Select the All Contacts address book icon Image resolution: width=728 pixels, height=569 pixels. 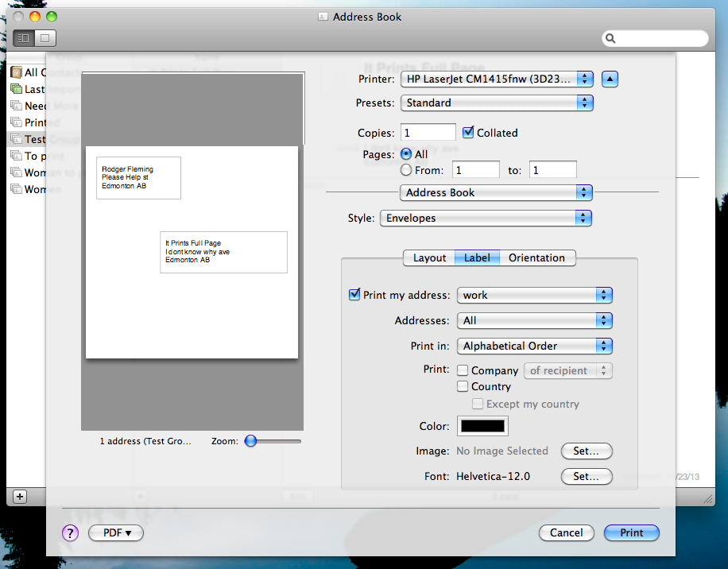pos(17,72)
